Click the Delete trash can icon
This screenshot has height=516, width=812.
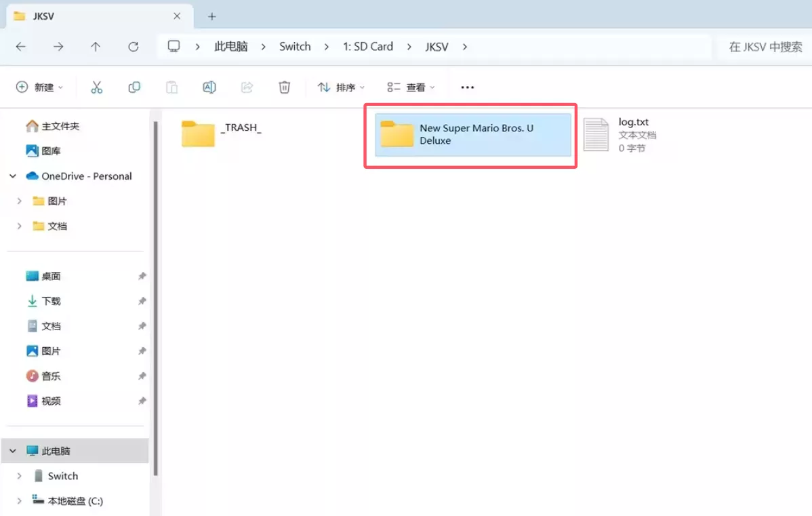[x=285, y=87]
